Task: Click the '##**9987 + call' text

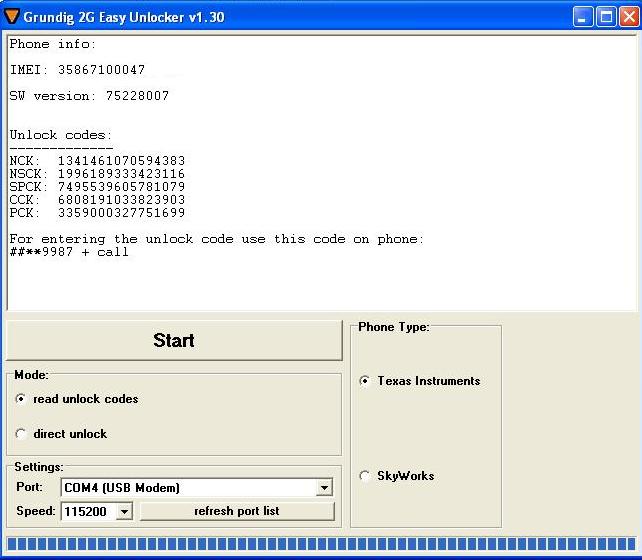Action: (x=69, y=252)
